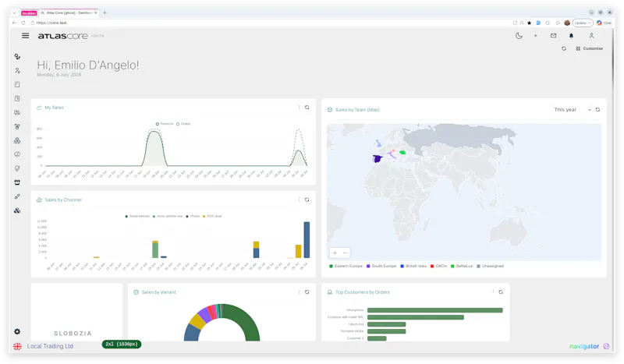The image size is (624, 364).
Task: Open the stacked boxes sidebar icon
Action: point(17,140)
